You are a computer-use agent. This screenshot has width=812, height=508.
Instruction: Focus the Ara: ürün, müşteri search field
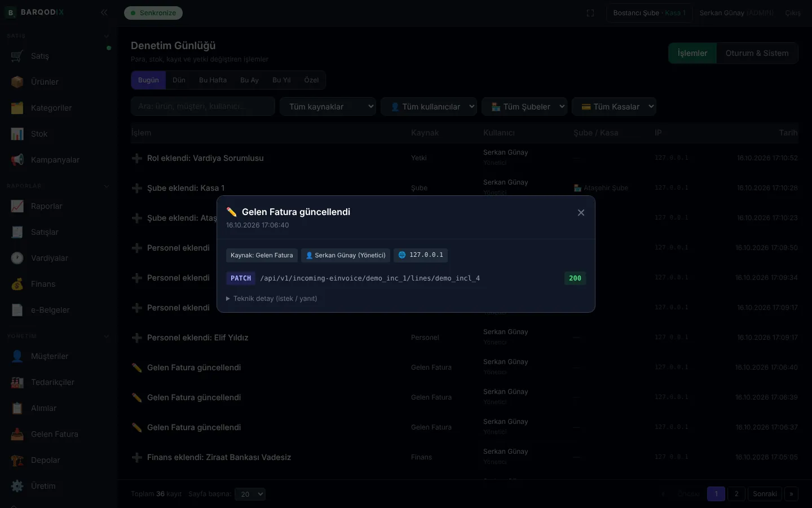pos(203,106)
